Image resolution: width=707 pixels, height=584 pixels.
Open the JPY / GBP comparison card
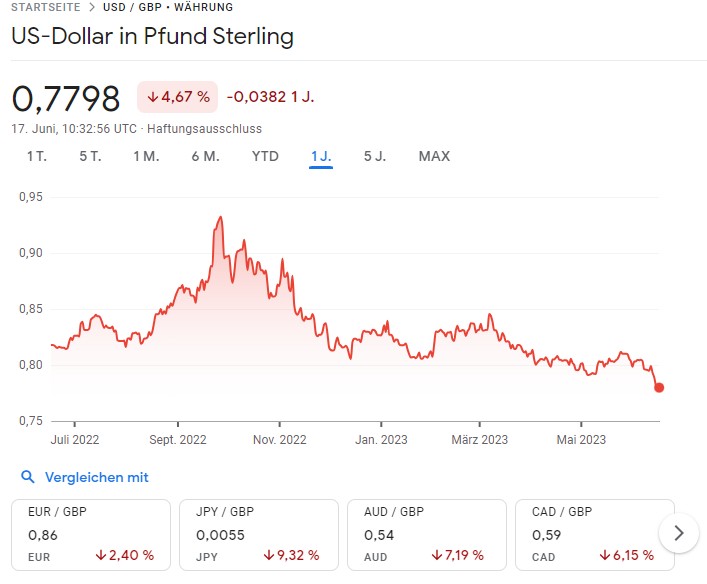(259, 534)
